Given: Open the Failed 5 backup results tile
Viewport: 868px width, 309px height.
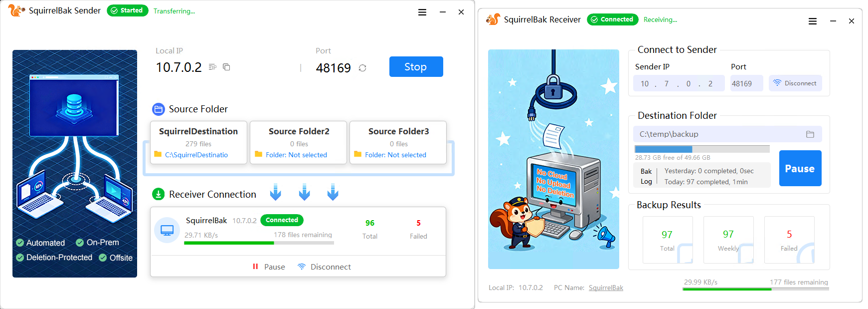Looking at the screenshot, I should (x=789, y=240).
